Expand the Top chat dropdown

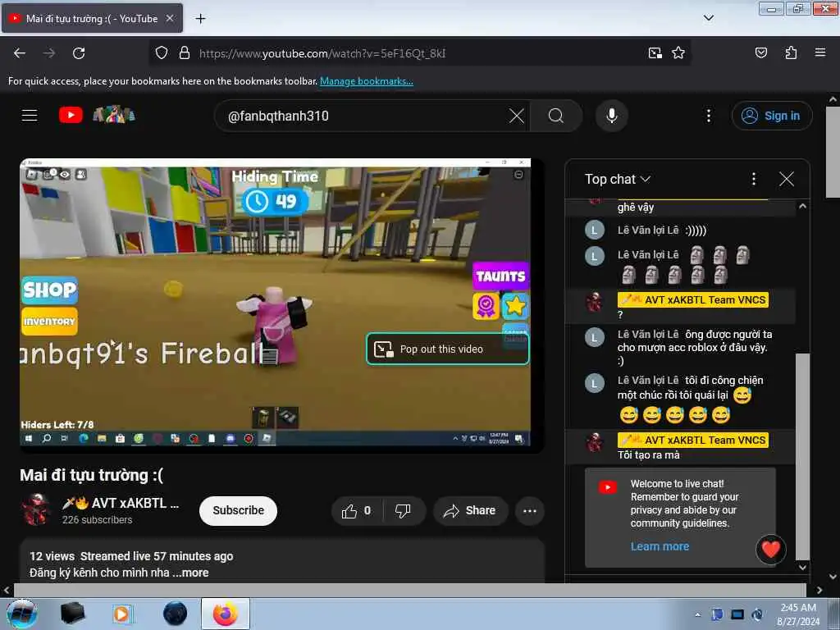tap(617, 179)
